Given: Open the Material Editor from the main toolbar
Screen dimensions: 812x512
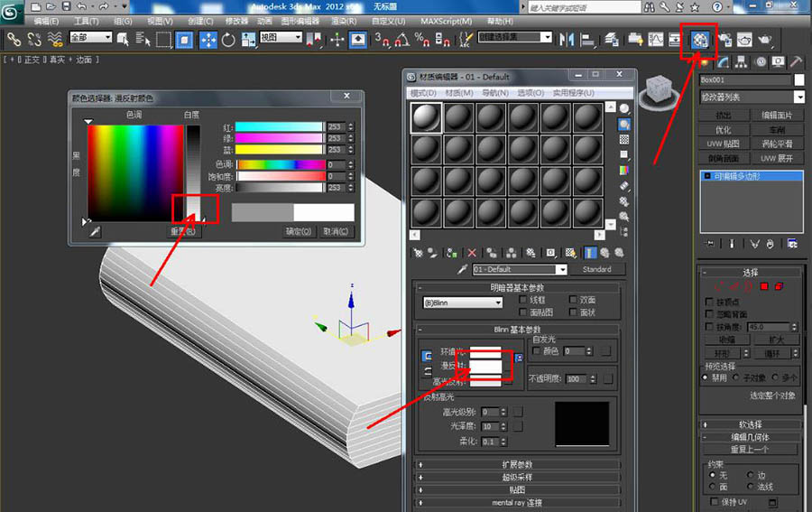Looking at the screenshot, I should click(x=698, y=39).
